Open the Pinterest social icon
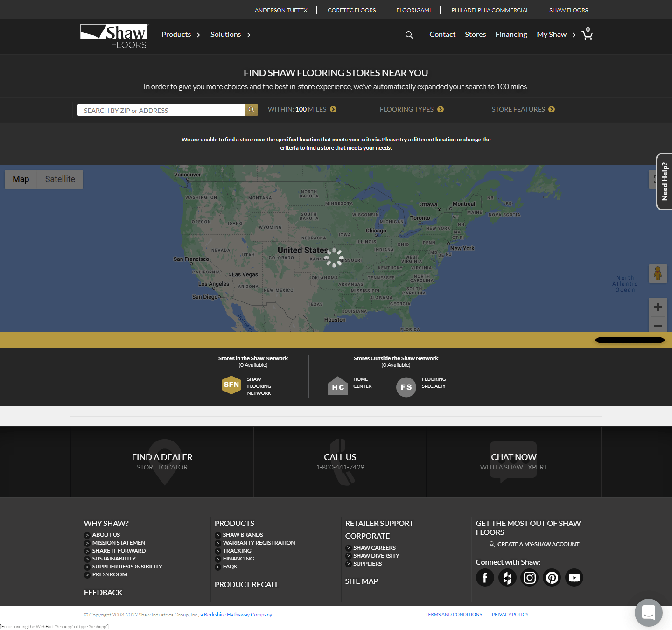Screen dimensions: 672x630 click(552, 578)
